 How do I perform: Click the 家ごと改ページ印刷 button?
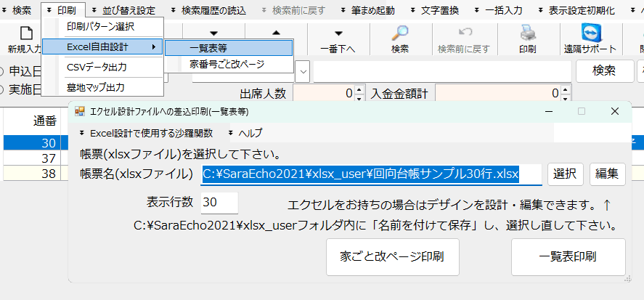pos(392,256)
